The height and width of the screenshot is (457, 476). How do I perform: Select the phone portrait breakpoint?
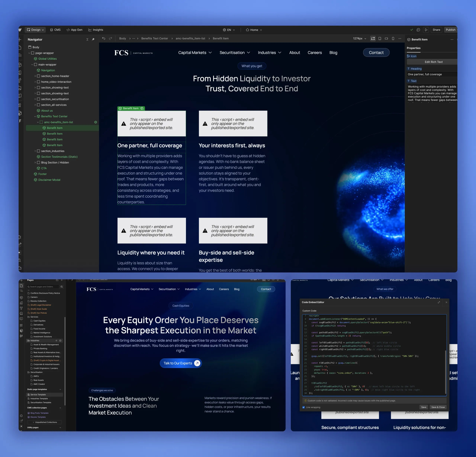(393, 38)
